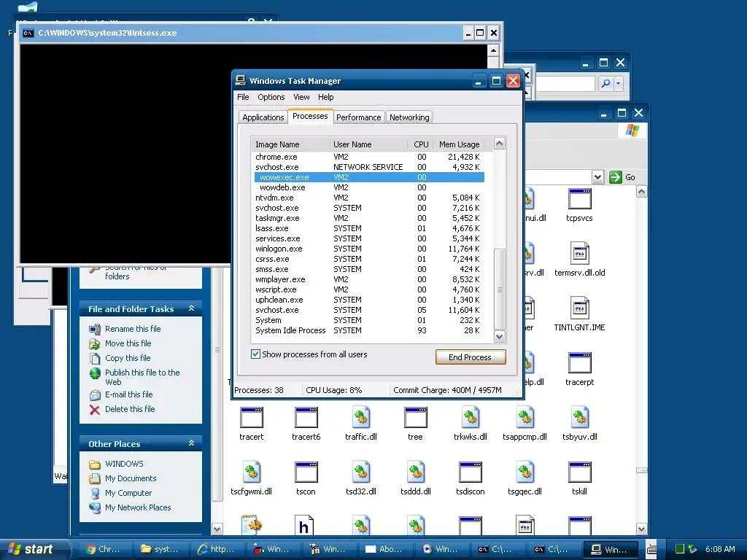Screen dimensions: 747x560
Task: Select the tracert program icon
Action: pos(252,418)
